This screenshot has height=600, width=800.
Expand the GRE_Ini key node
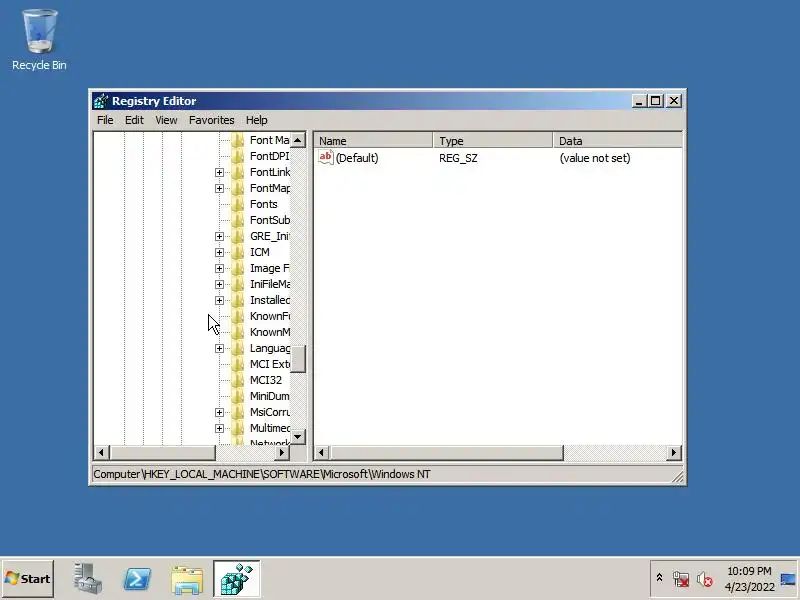tap(219, 236)
